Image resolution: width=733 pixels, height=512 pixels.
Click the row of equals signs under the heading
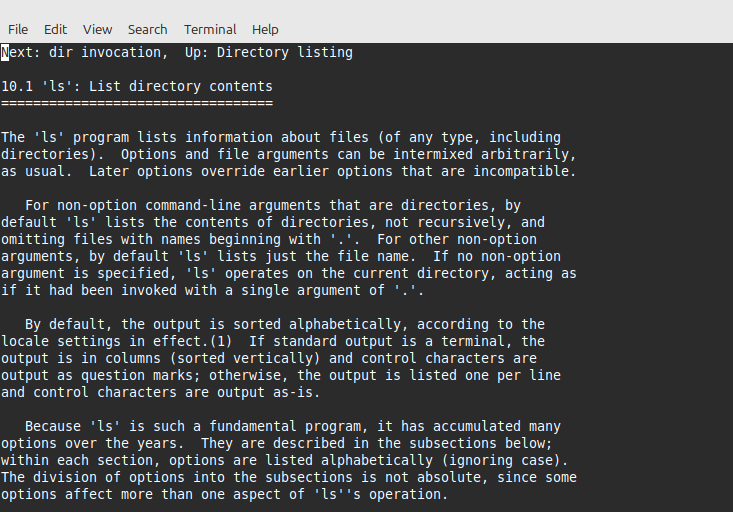(x=137, y=103)
